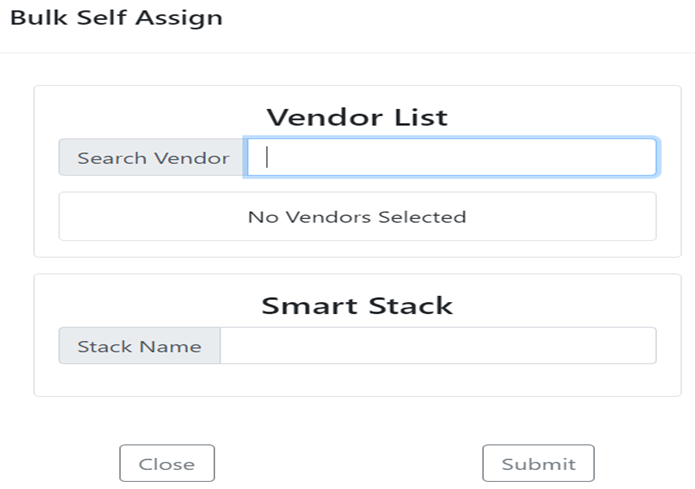Click the text field beside Stack Name
This screenshot has height=489, width=695.
pos(438,346)
